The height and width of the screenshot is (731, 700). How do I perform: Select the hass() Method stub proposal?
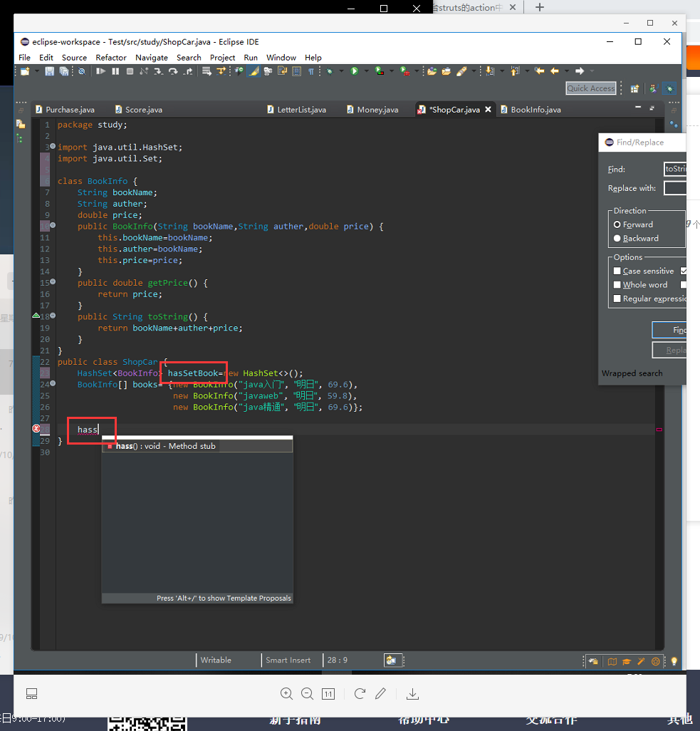(197, 446)
